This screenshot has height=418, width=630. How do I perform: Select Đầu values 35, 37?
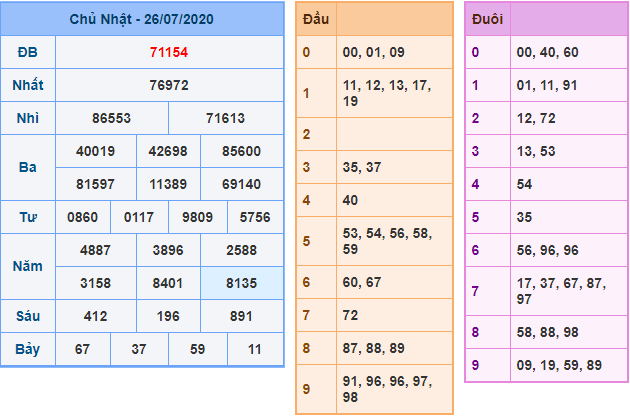[362, 167]
